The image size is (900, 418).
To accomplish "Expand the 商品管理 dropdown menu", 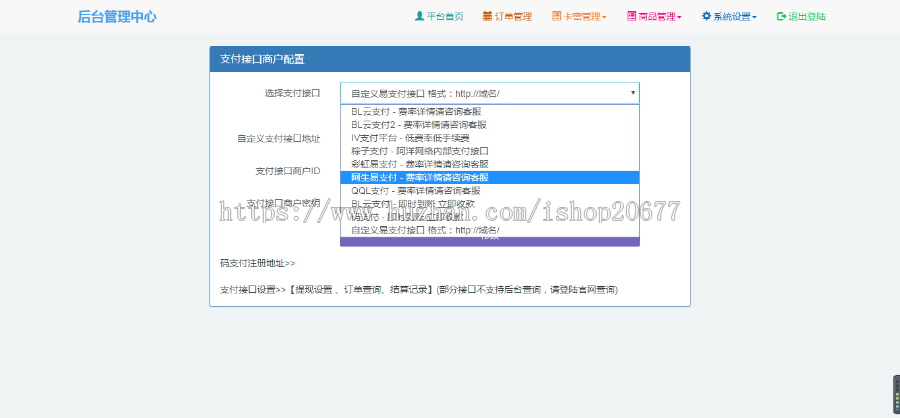I will 654,17.
